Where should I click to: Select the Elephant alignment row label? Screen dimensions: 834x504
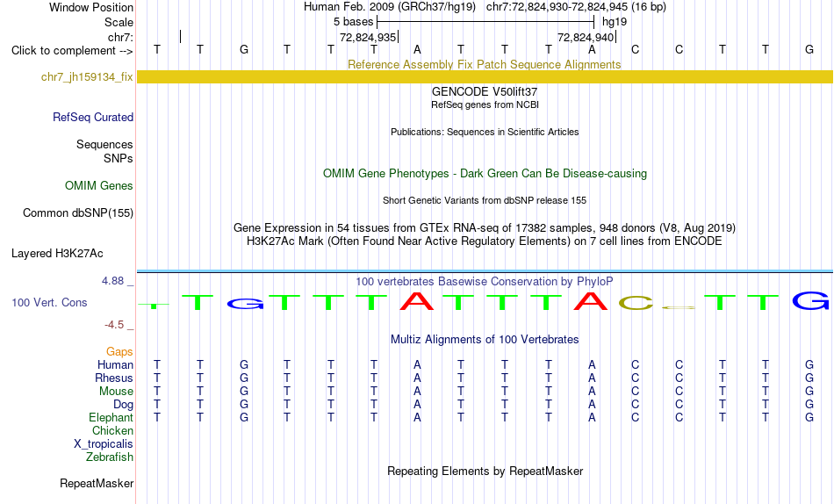point(111,417)
